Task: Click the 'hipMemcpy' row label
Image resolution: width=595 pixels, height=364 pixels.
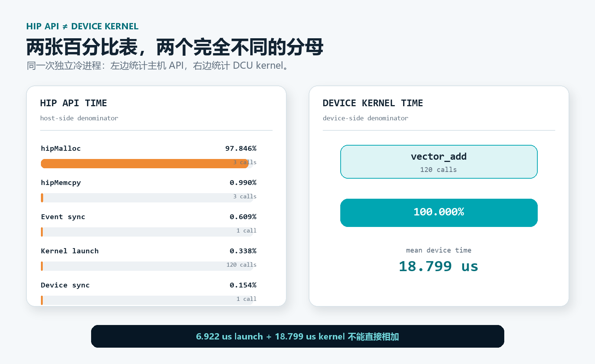Action: (x=61, y=182)
